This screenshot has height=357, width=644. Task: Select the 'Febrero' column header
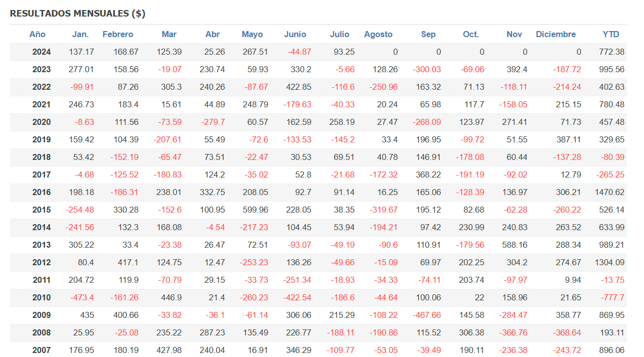coord(118,34)
